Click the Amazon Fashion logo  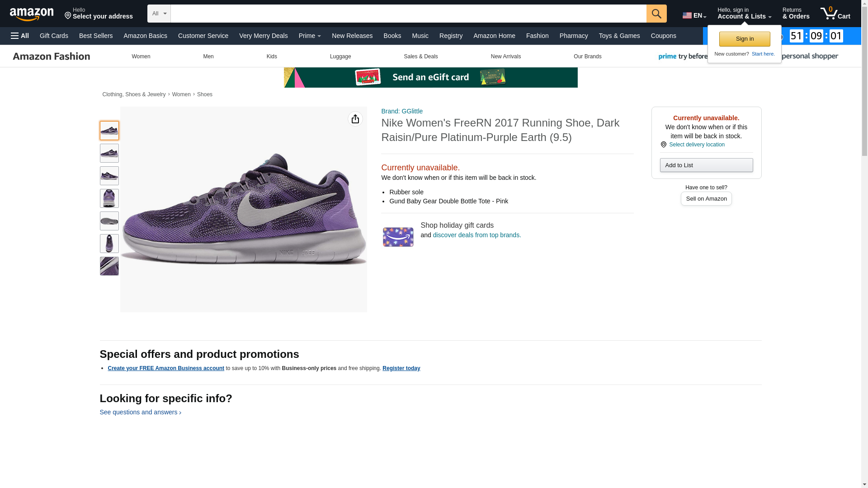point(51,56)
